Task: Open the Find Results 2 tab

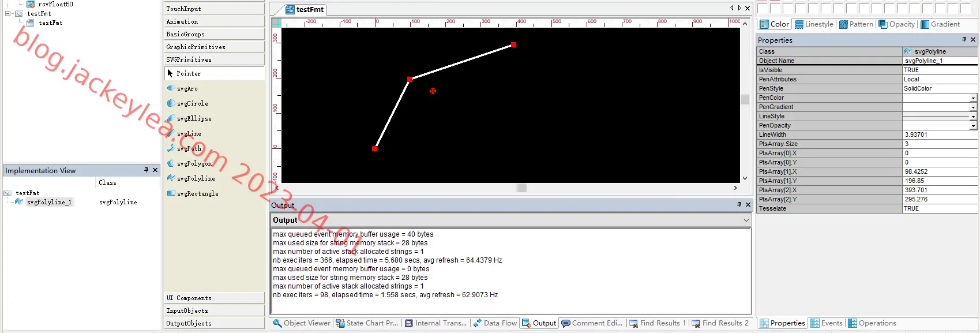Action: coord(720,323)
